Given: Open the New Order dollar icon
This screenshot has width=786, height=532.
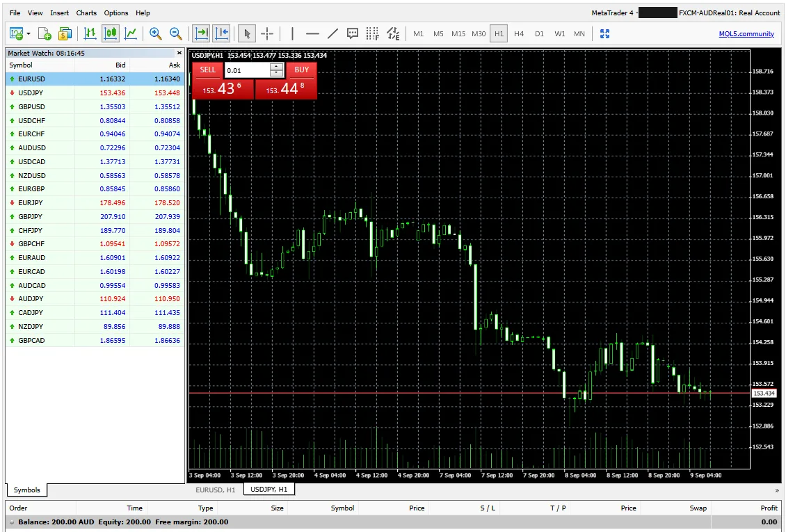Looking at the screenshot, I should (65, 33).
